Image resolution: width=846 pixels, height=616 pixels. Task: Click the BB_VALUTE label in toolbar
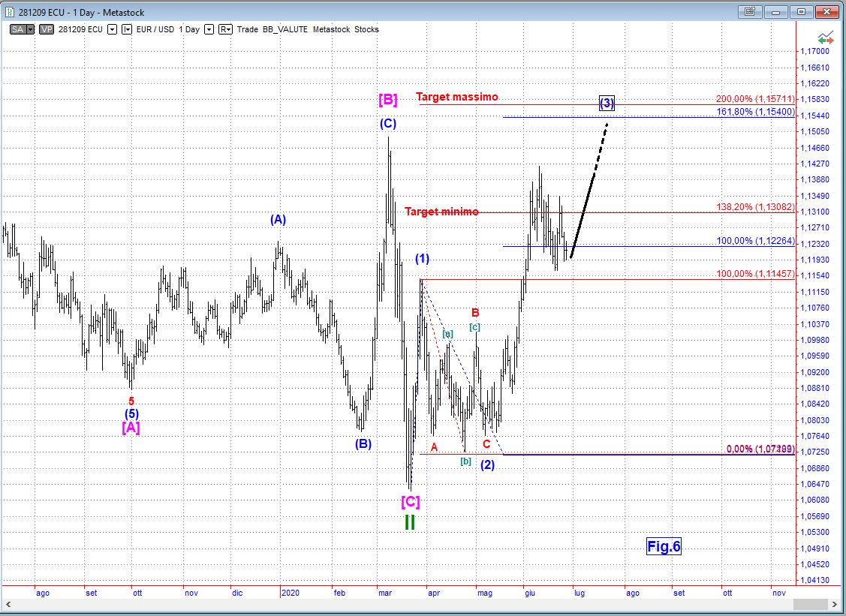285,29
